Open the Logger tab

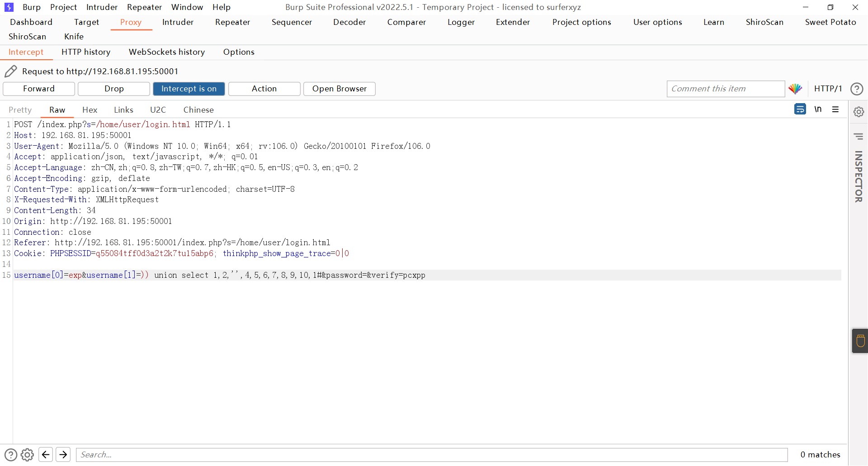461,22
